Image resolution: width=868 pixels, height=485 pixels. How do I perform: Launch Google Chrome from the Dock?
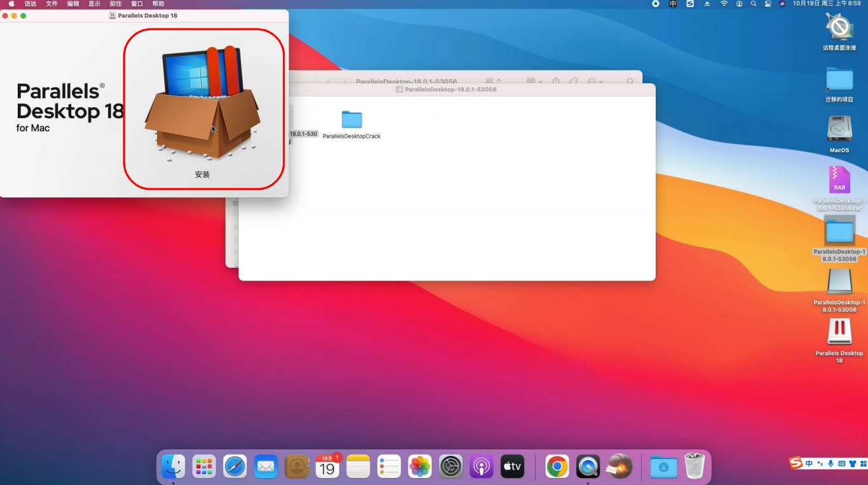pos(557,467)
